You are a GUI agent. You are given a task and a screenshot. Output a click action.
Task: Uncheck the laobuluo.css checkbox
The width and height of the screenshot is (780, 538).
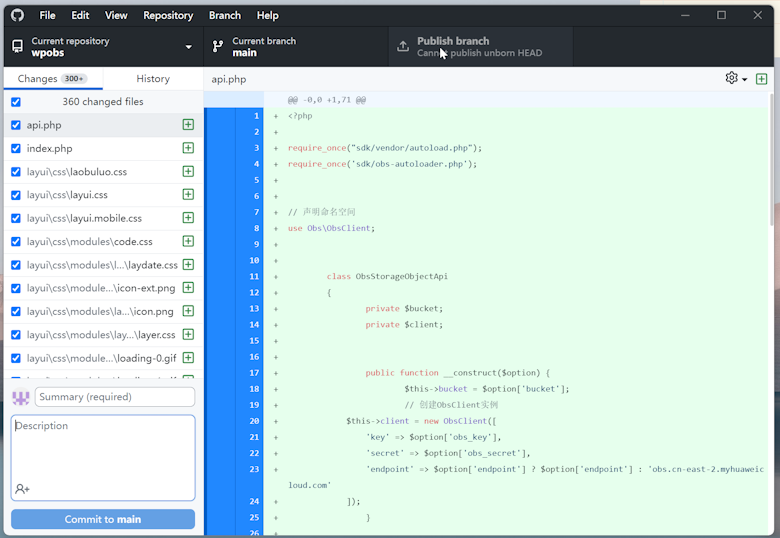pyautogui.click(x=16, y=172)
